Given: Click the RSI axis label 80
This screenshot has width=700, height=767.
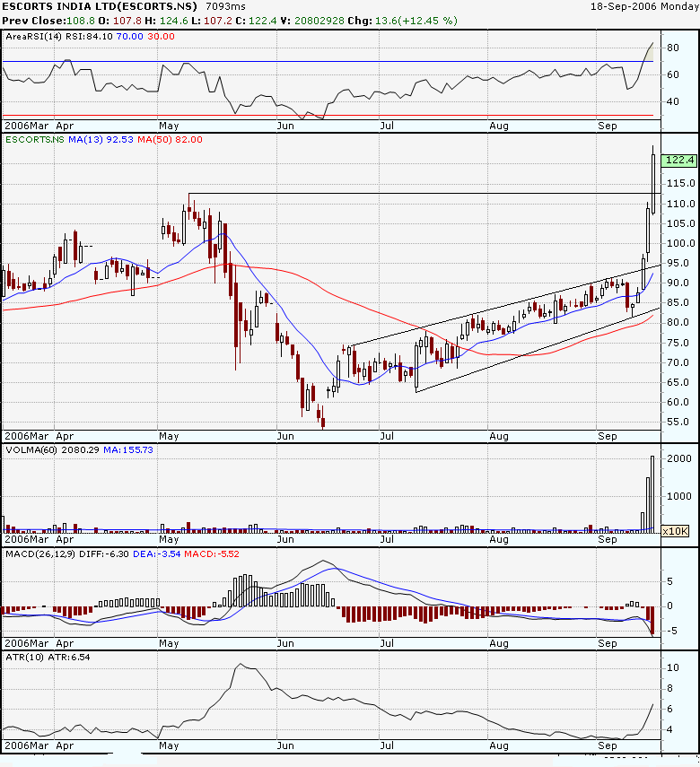Looking at the screenshot, I should [x=672, y=48].
